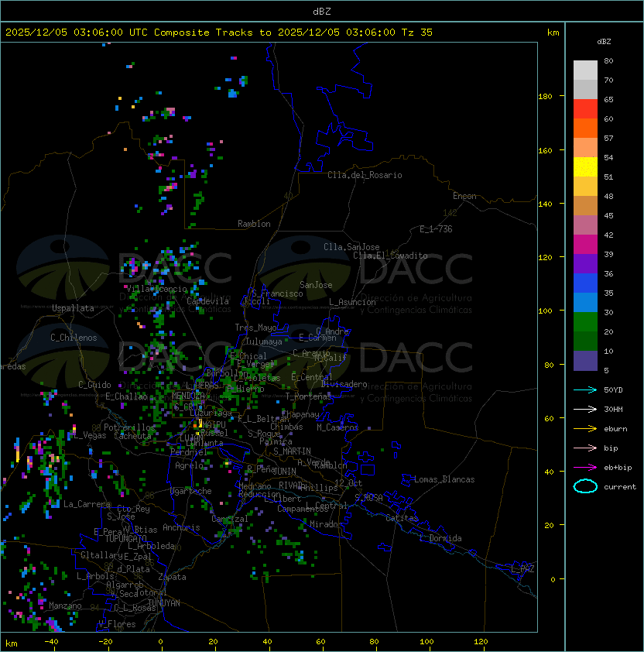
Task: Pick the light grey 70-80 dBZ swatch
Action: pyautogui.click(x=585, y=70)
